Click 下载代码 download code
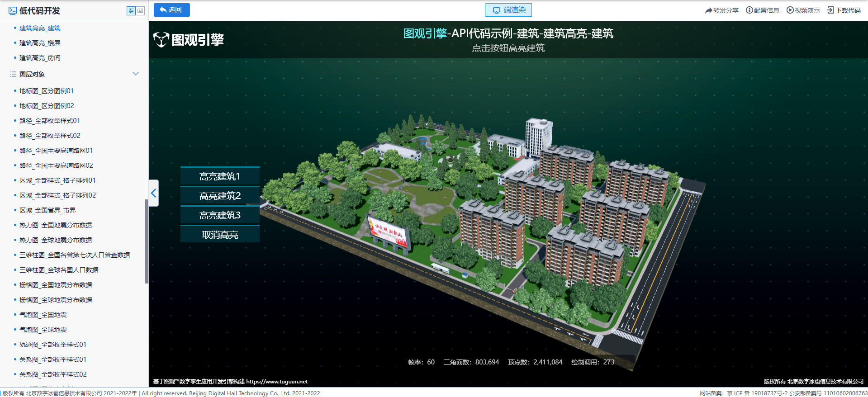The height and width of the screenshot is (397, 868). 844,10
